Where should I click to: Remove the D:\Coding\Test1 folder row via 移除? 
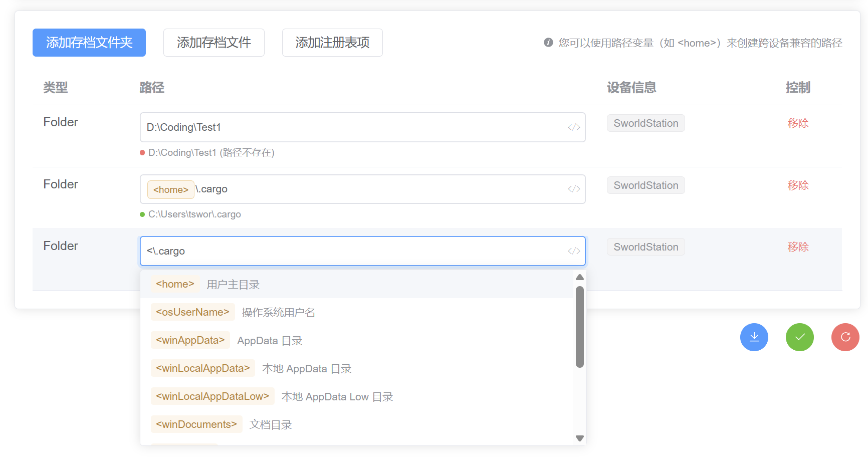(797, 123)
